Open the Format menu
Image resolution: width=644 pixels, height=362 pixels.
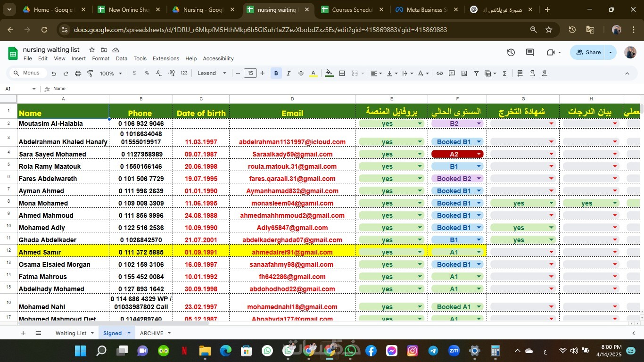tap(101, 58)
